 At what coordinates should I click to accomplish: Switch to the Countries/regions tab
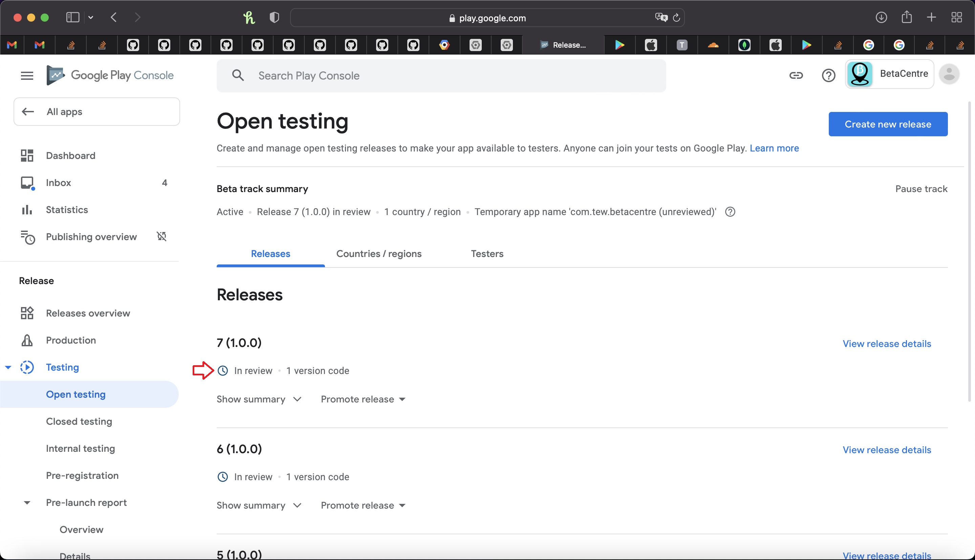click(378, 254)
